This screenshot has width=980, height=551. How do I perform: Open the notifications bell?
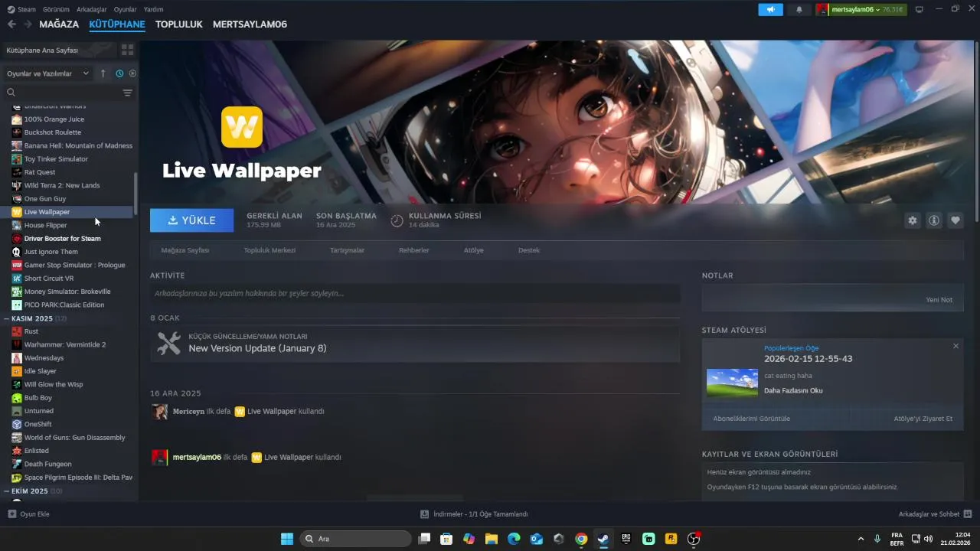[x=799, y=9]
